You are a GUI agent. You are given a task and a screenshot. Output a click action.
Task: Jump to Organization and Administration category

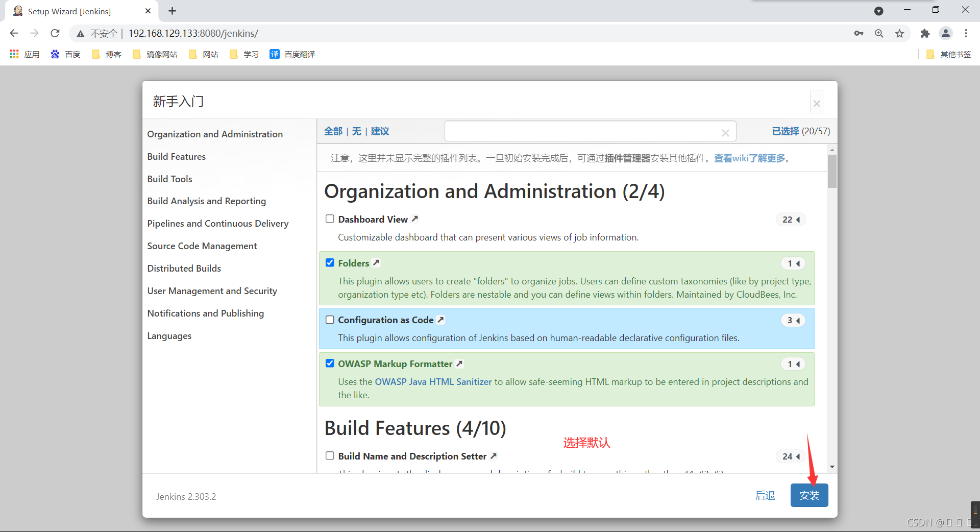(215, 134)
